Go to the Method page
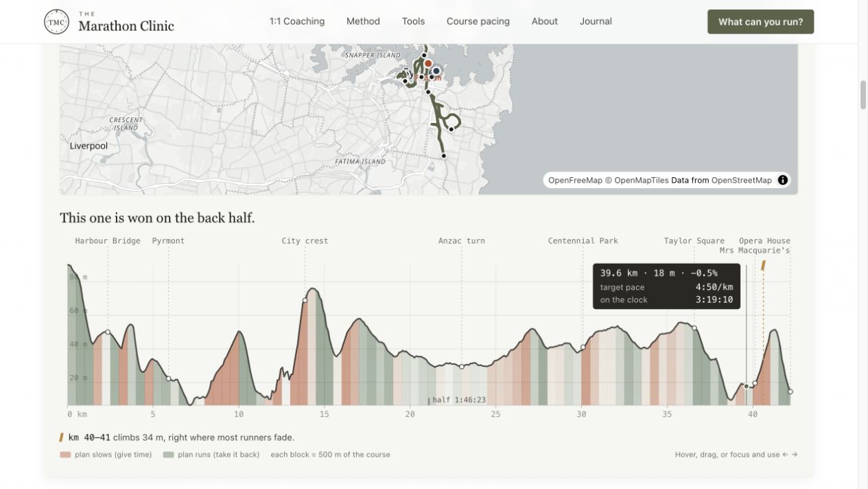The width and height of the screenshot is (868, 489). [x=363, y=21]
